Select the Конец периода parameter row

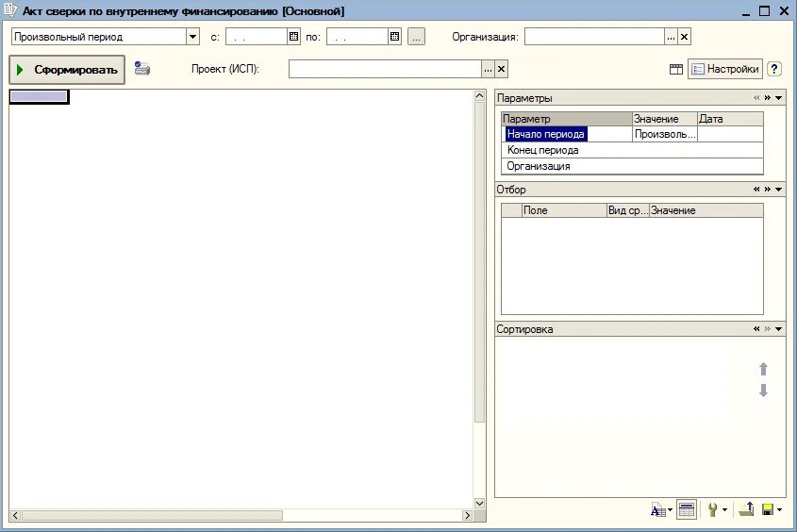click(x=632, y=150)
